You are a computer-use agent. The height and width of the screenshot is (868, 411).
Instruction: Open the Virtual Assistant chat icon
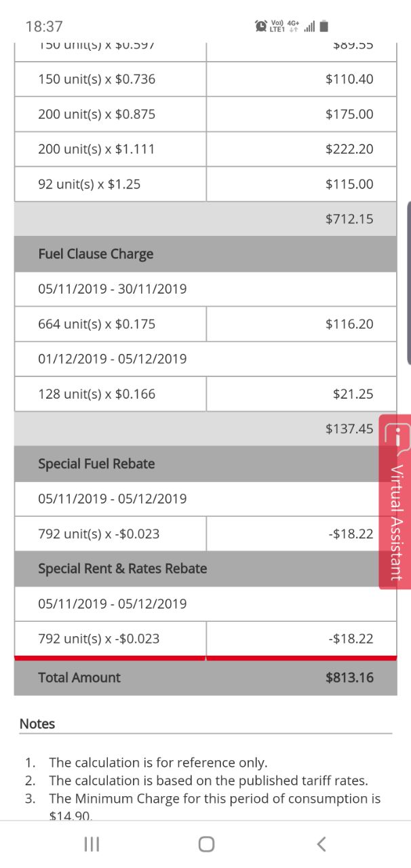(x=397, y=437)
